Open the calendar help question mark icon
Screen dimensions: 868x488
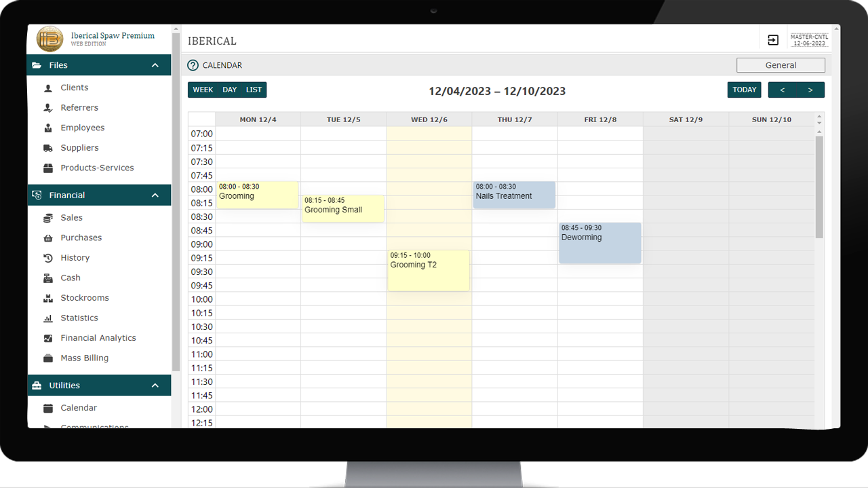(193, 65)
